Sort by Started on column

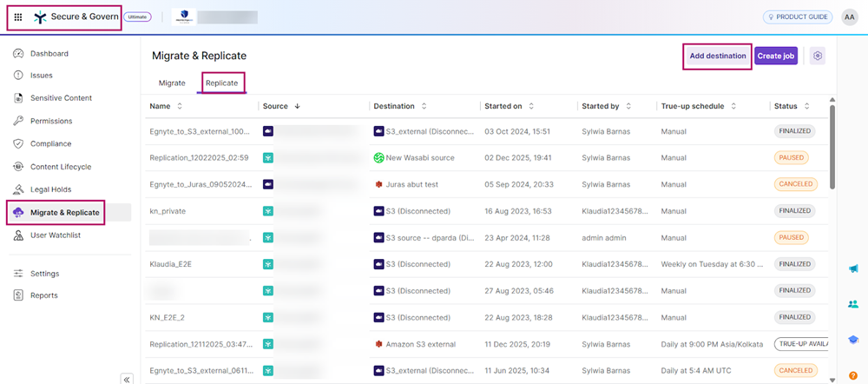[530, 106]
